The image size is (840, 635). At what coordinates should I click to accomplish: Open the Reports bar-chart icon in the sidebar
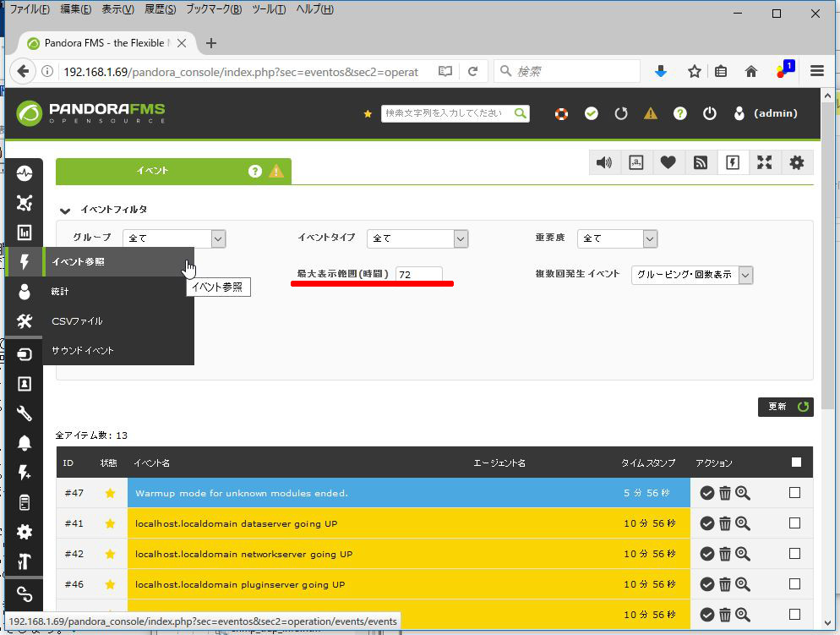point(25,233)
